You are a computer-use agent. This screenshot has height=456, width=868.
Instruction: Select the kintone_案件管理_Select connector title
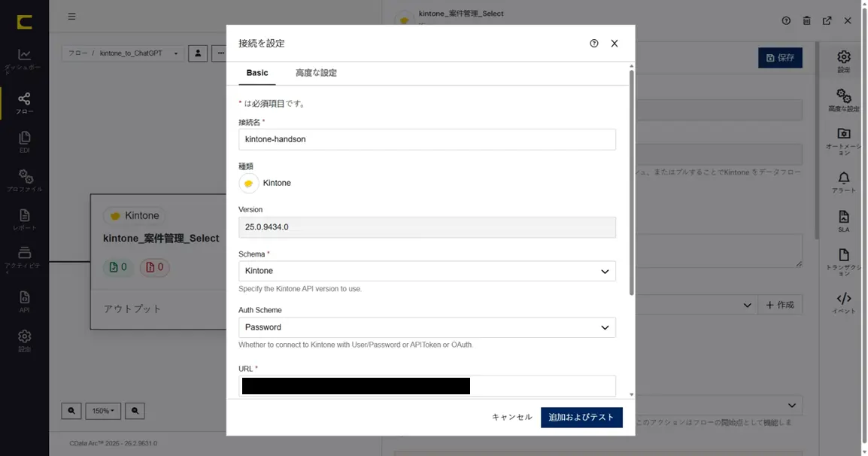click(161, 239)
